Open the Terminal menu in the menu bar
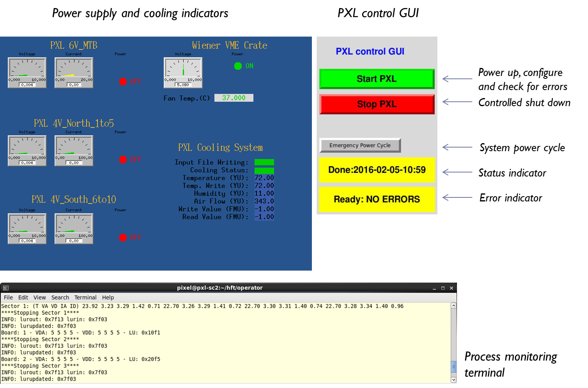The height and width of the screenshot is (388, 588). click(85, 298)
